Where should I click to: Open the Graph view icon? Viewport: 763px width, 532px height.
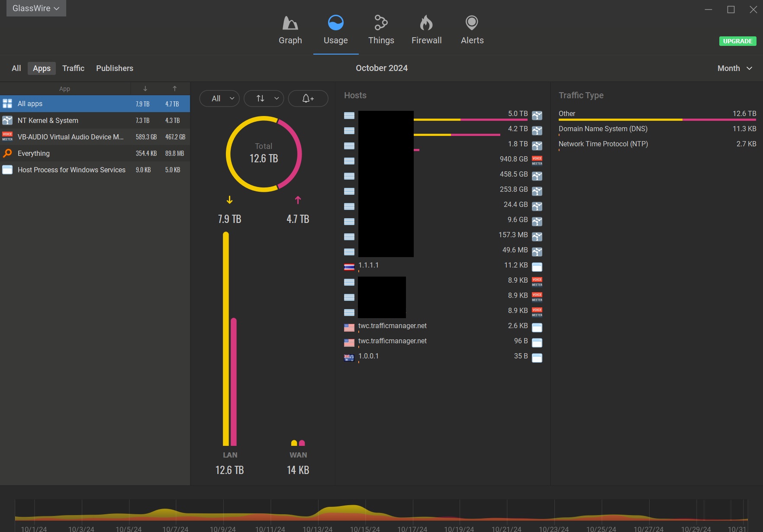coord(290,23)
